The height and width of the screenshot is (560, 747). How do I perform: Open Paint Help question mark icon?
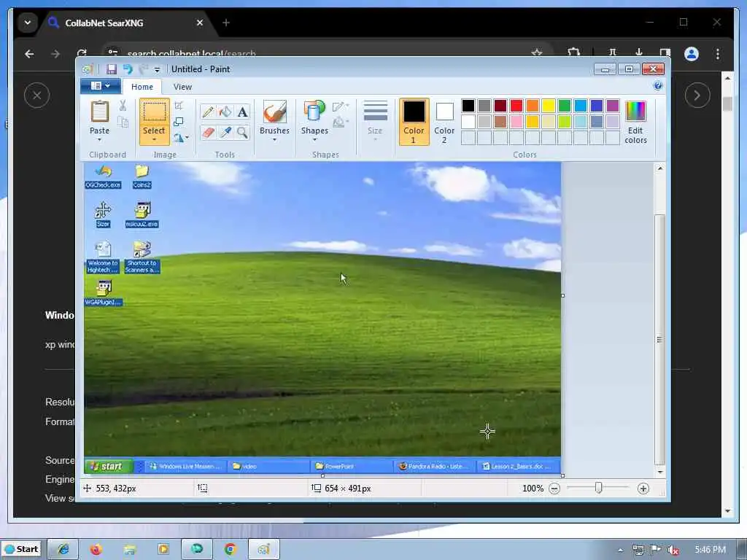pos(658,86)
